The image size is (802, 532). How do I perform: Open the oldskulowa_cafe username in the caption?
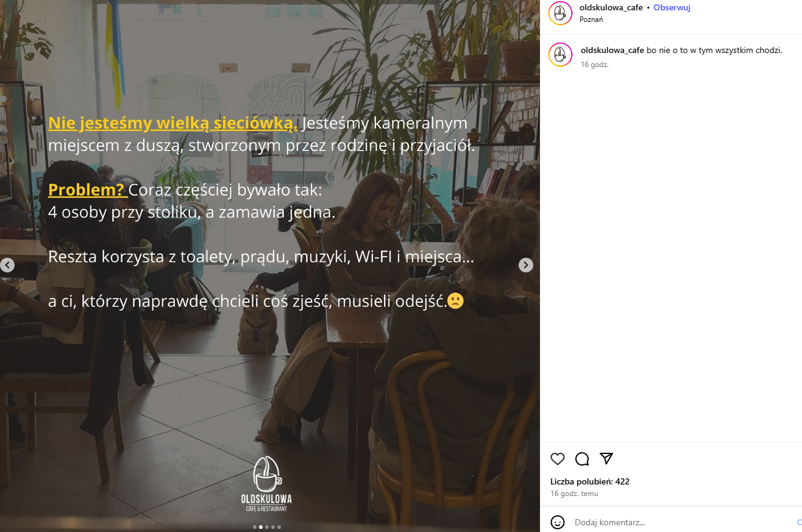click(x=612, y=50)
